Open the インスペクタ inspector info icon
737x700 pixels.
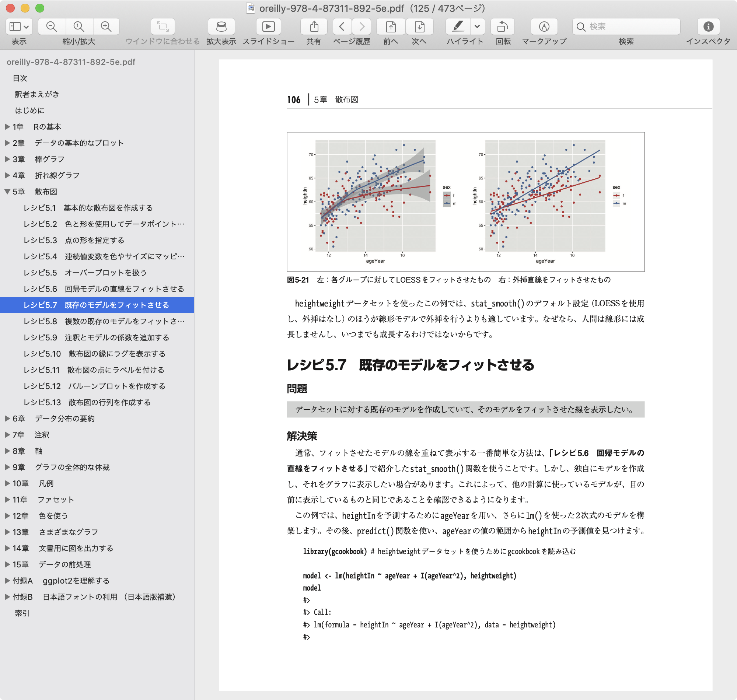click(x=708, y=27)
